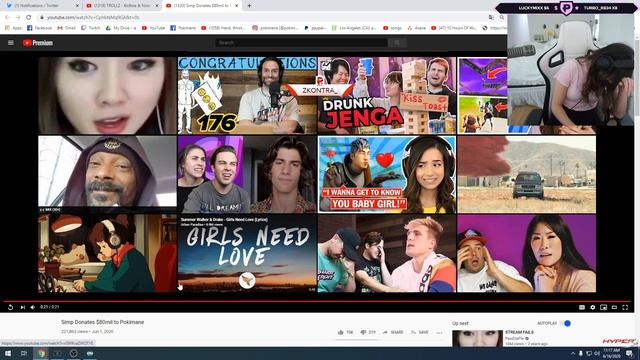Open the translate icon in address bar
640x360 pixels.
pyautogui.click(x=491, y=18)
